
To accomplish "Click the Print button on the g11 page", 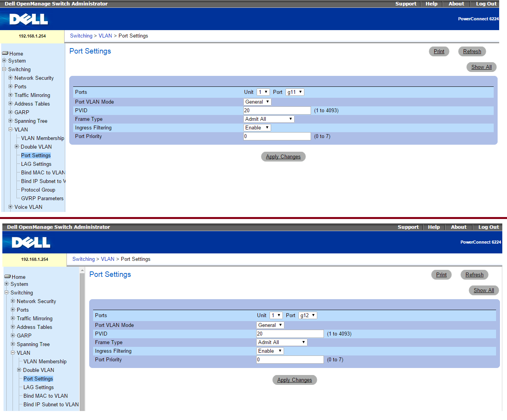I will click(439, 52).
